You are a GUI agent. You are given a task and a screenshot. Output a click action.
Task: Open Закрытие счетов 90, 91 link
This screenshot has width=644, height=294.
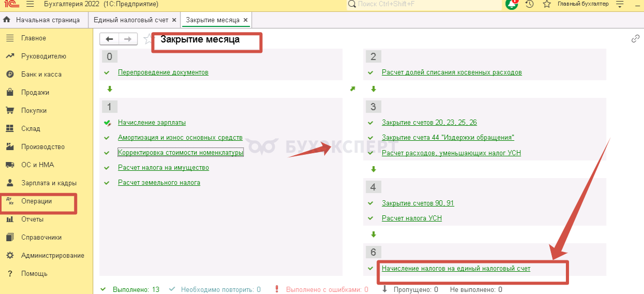[418, 203]
